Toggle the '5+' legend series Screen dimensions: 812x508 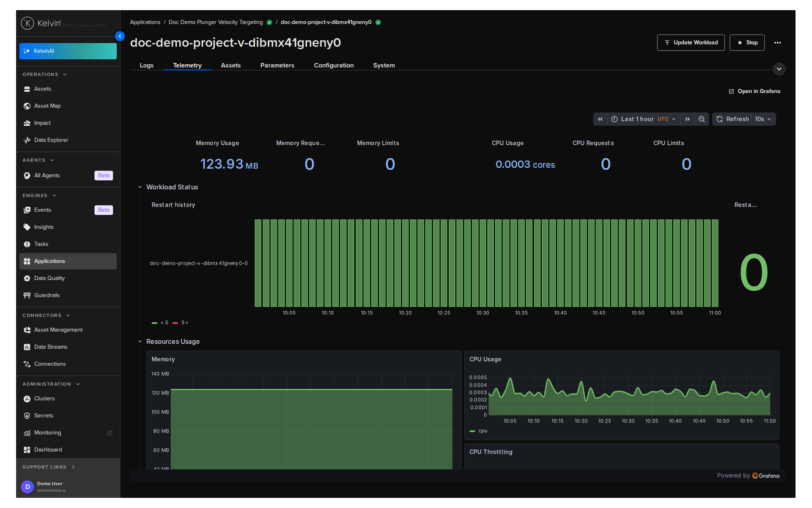point(181,323)
